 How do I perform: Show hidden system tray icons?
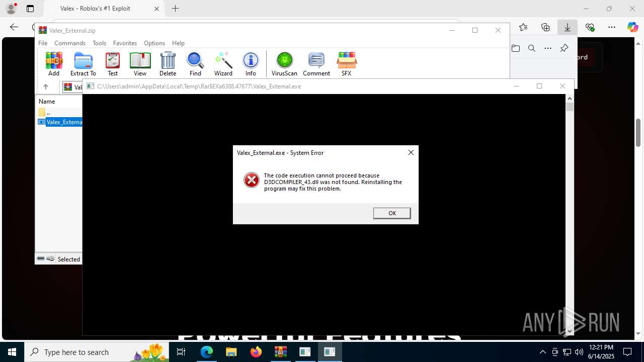tap(542, 352)
